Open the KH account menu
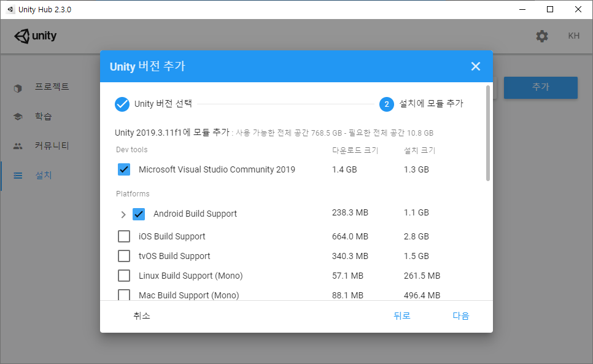This screenshot has width=593, height=364. pyautogui.click(x=573, y=36)
